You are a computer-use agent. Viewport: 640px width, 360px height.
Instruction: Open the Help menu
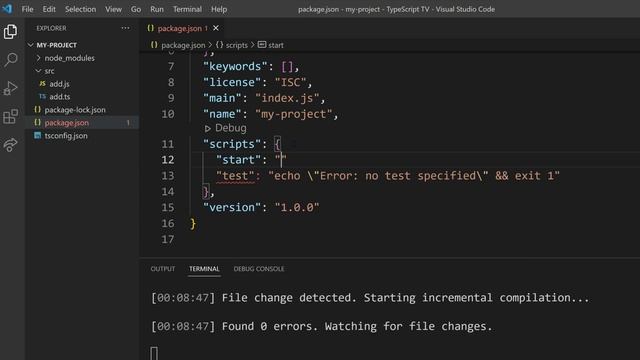(x=219, y=9)
